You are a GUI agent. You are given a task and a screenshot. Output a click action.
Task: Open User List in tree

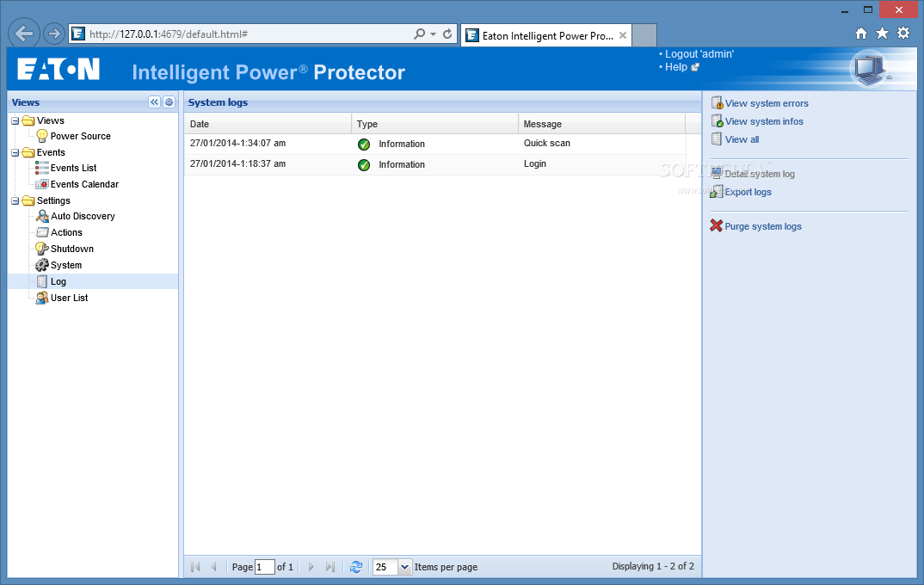[x=69, y=299]
